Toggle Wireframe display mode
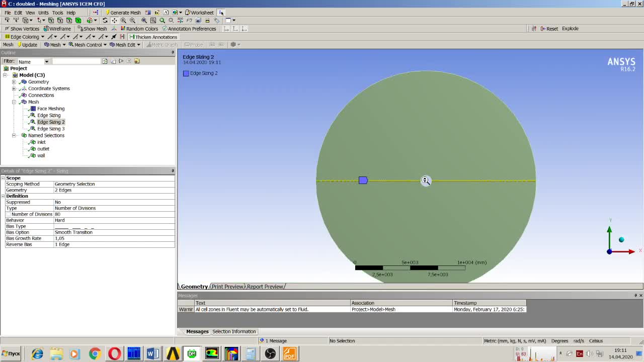 pos(57,29)
